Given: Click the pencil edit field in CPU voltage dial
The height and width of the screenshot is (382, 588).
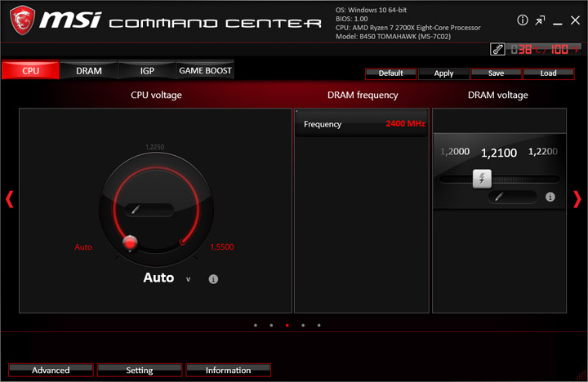Looking at the screenshot, I should [149, 210].
